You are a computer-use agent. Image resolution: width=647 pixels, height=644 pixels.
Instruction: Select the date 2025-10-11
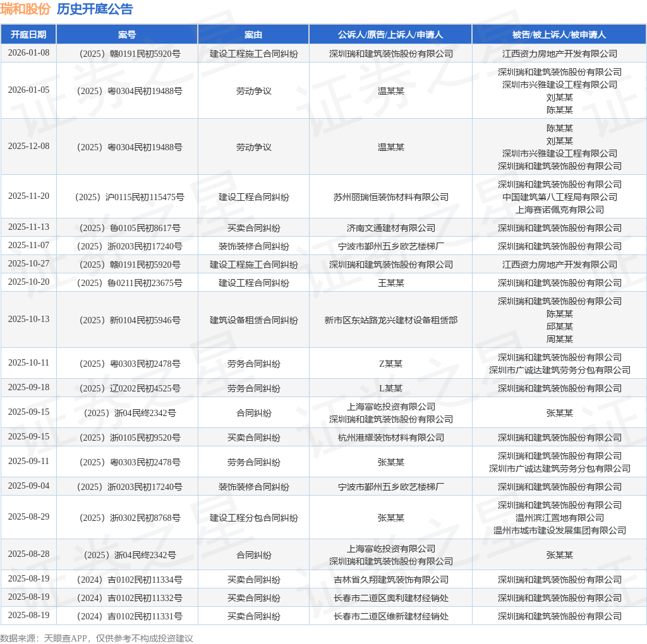[28, 363]
